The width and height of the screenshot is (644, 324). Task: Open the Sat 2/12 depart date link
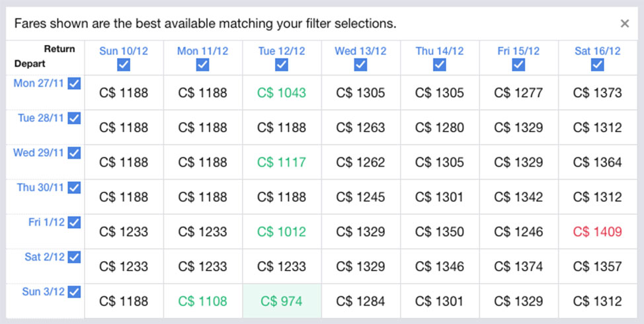pos(45,257)
